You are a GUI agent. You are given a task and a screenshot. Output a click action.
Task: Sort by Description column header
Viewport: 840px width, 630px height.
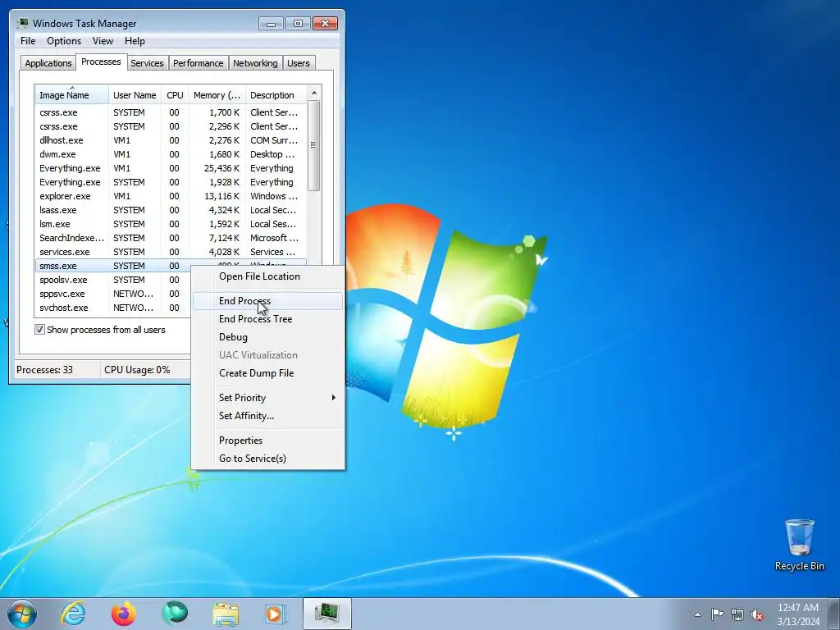(x=276, y=95)
